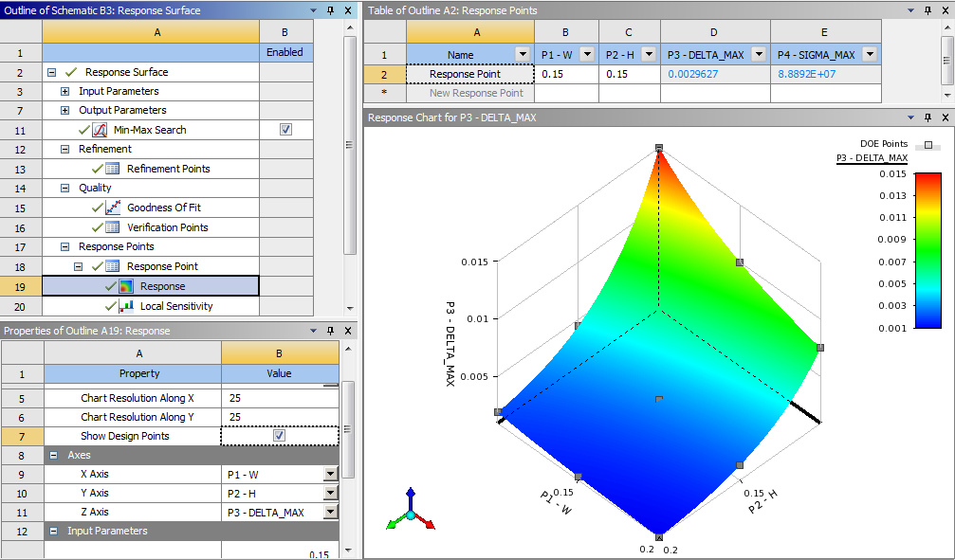Toggle the DOE Points legend marker

[x=928, y=145]
